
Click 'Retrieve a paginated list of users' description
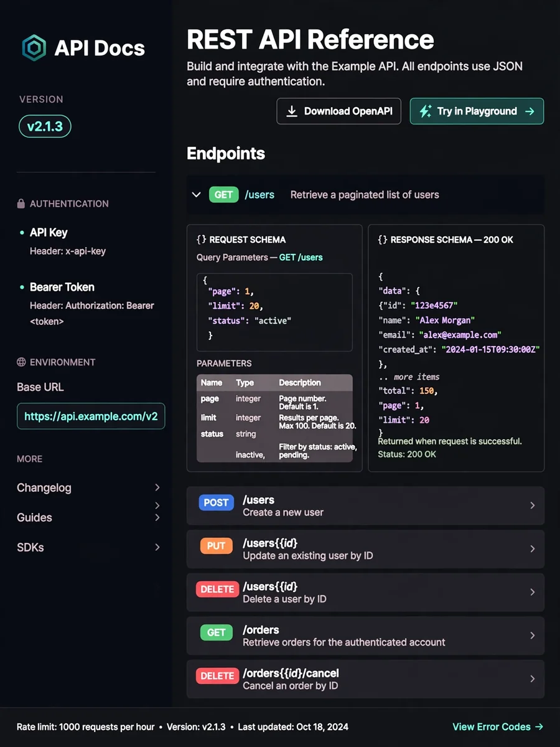[365, 195]
